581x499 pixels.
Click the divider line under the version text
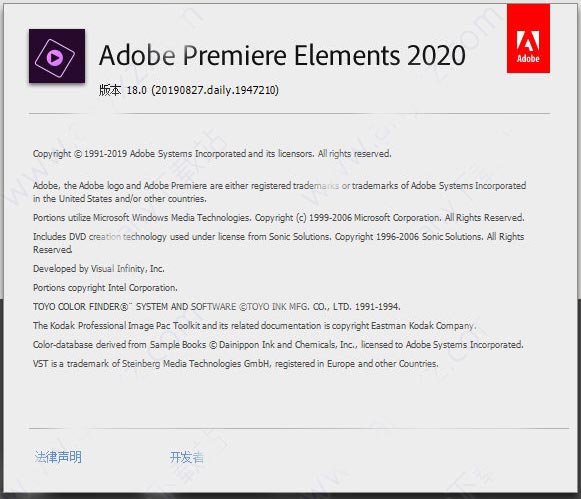click(289, 113)
